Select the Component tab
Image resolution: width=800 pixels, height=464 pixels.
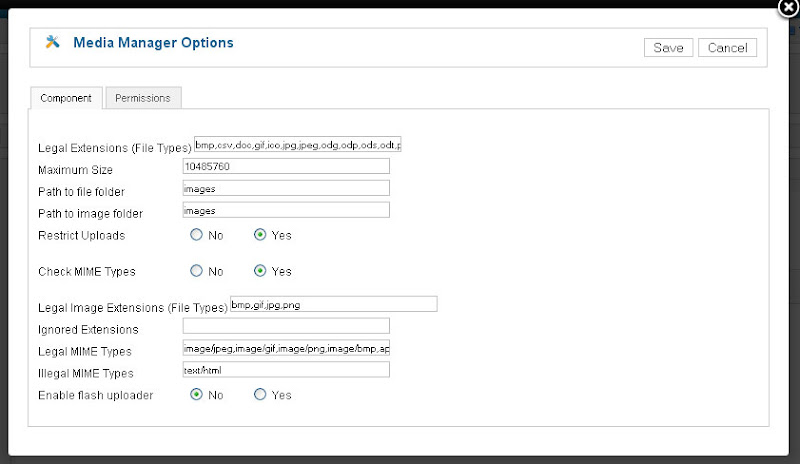66,98
